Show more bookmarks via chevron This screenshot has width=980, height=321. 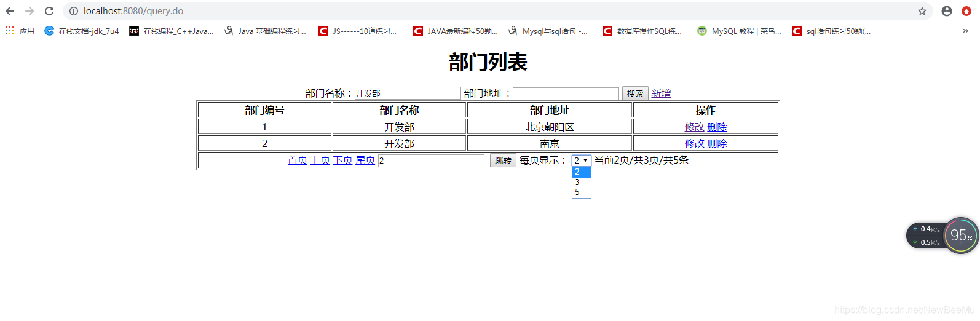(965, 31)
